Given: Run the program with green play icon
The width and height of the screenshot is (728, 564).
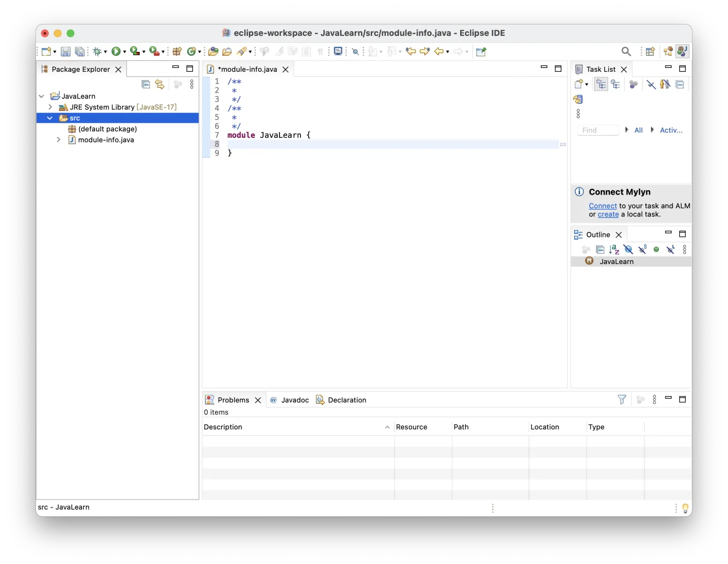Looking at the screenshot, I should (x=116, y=51).
